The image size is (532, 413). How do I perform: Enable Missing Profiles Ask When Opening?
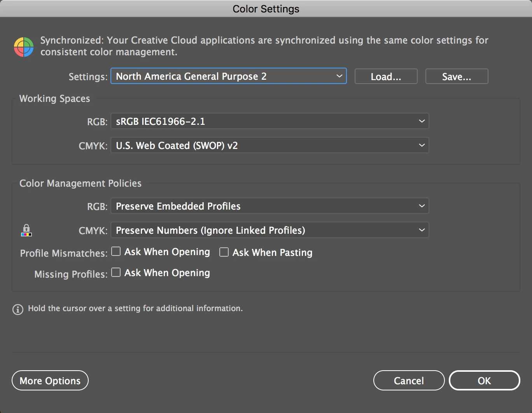(116, 272)
